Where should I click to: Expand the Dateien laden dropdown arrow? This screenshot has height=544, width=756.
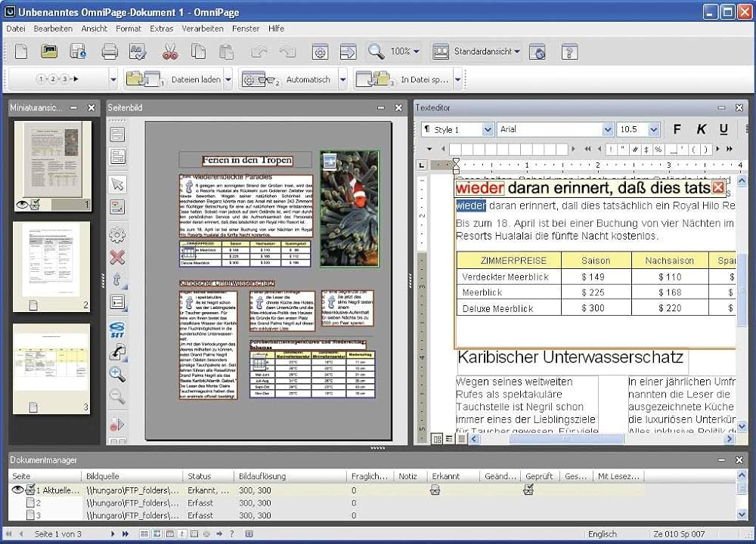click(x=228, y=79)
